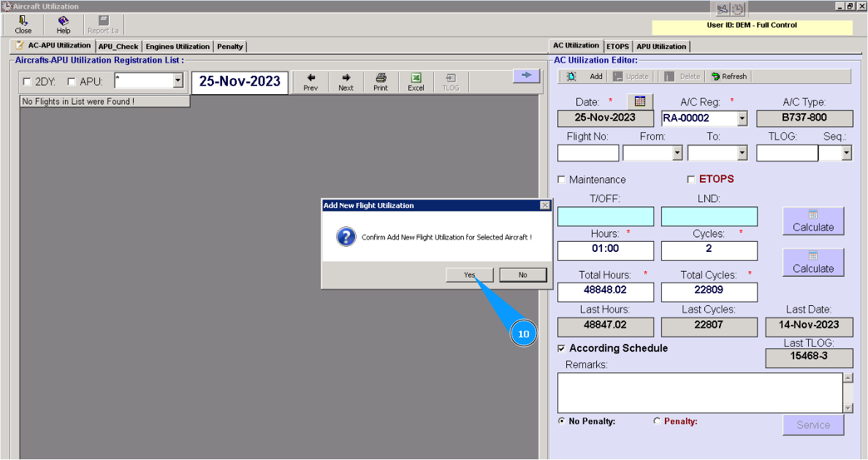Open the calendar date picker icon
The height and width of the screenshot is (460, 868).
coord(640,101)
